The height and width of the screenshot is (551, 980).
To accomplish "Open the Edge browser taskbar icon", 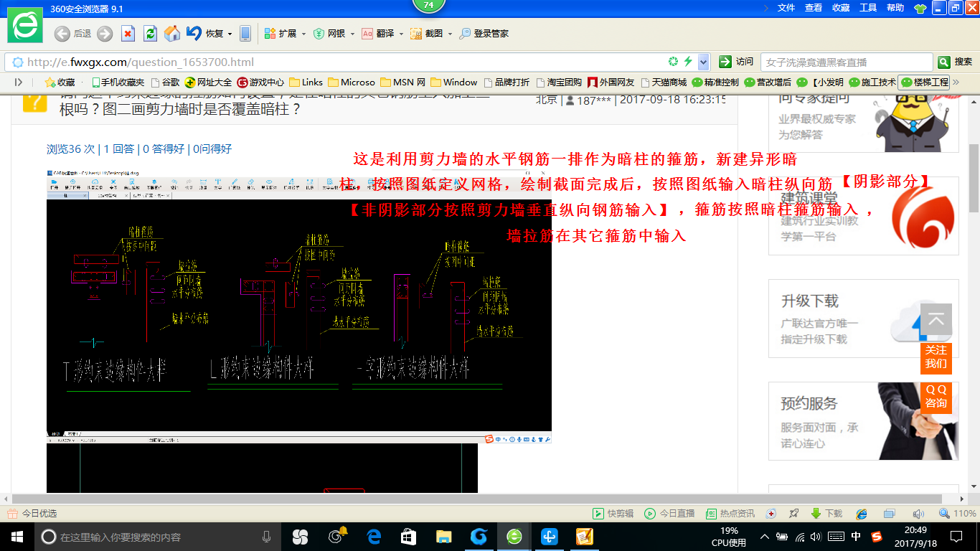I will [x=374, y=537].
